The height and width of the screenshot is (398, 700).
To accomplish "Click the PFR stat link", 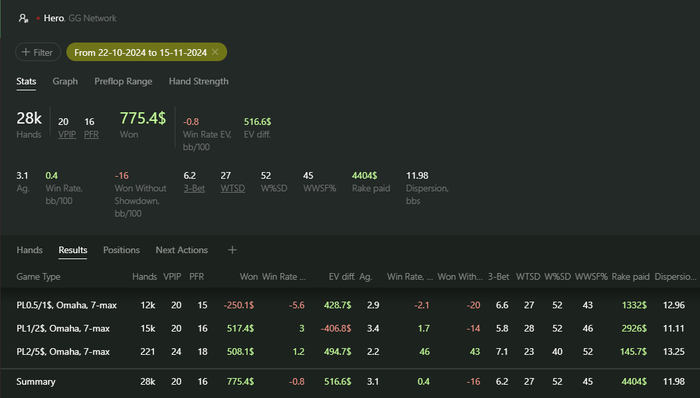I will (x=91, y=134).
